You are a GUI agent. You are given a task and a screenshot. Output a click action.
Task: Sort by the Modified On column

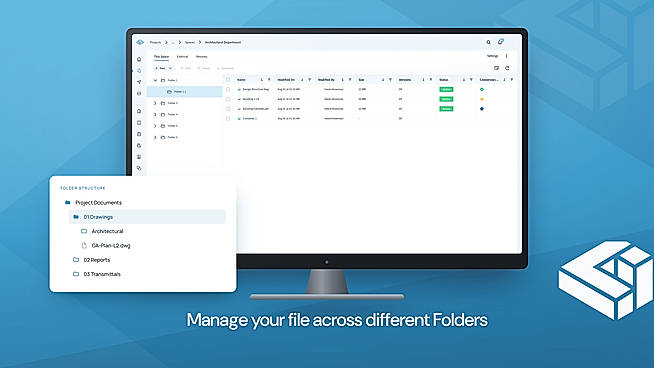click(302, 80)
